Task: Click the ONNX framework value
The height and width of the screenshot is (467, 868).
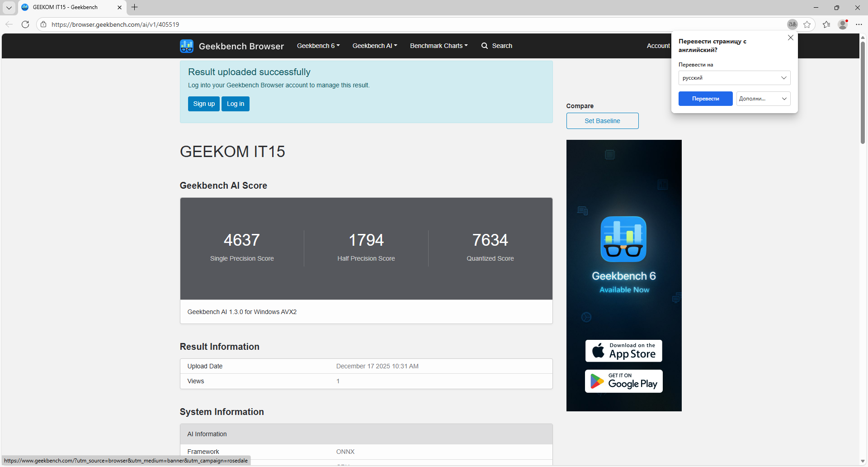Action: [x=345, y=452]
